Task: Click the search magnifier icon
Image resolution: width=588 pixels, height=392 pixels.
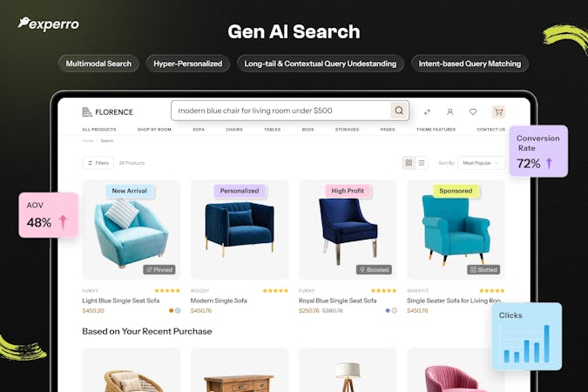Action: 399,111
